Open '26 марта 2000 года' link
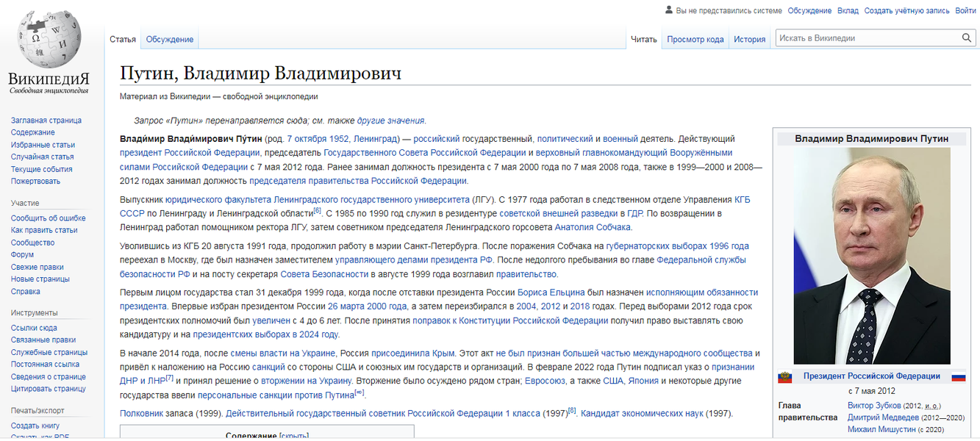Viewport: 980px width, 441px height. coord(367,306)
